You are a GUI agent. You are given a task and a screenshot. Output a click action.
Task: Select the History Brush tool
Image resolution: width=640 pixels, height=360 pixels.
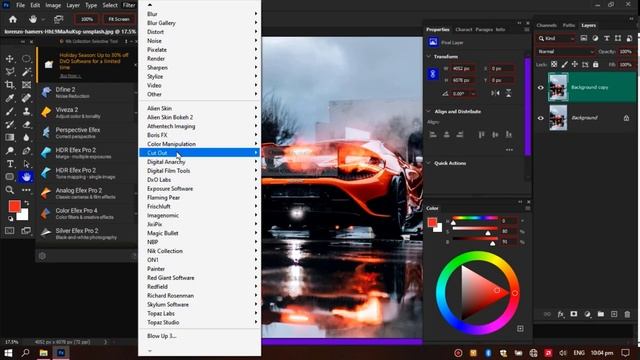point(9,124)
